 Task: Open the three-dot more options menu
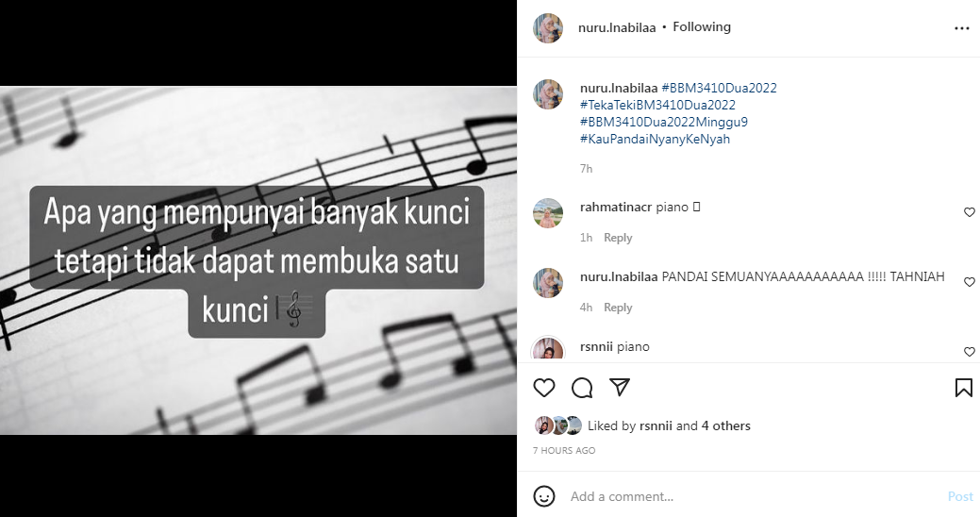[962, 28]
